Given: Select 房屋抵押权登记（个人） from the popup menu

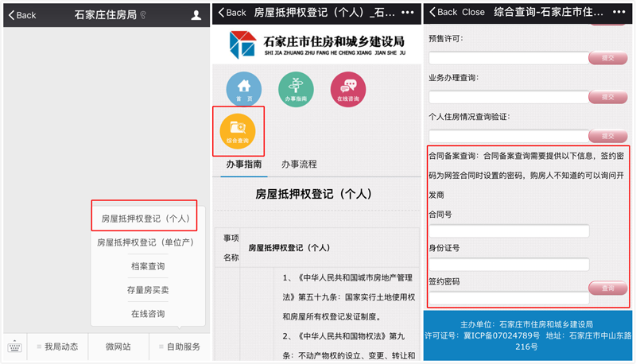Looking at the screenshot, I should point(145,219).
